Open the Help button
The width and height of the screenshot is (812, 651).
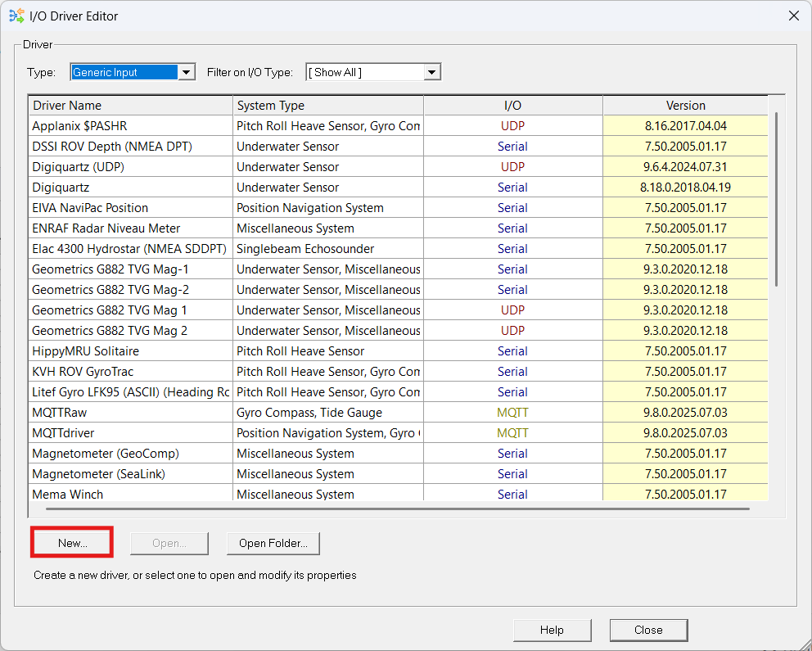click(x=552, y=630)
